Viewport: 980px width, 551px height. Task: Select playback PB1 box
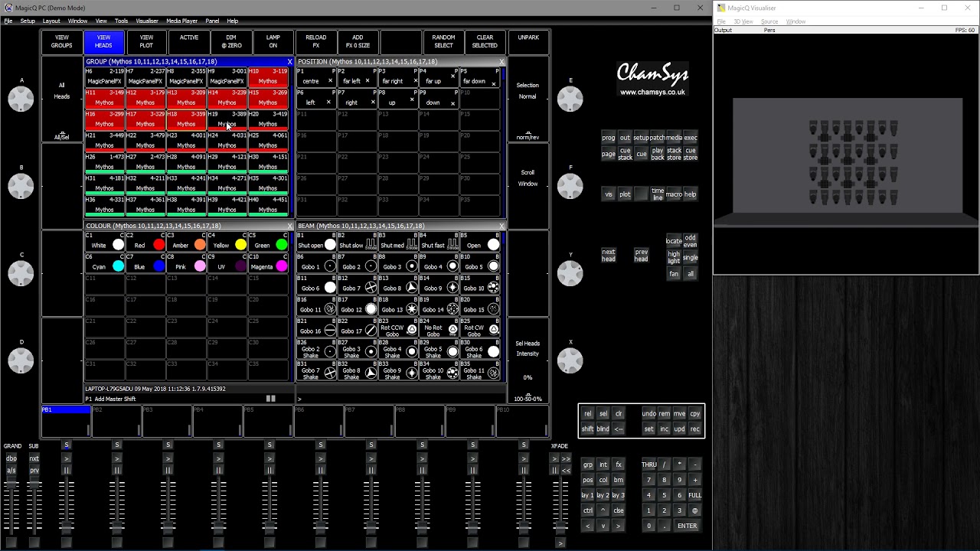coord(66,421)
